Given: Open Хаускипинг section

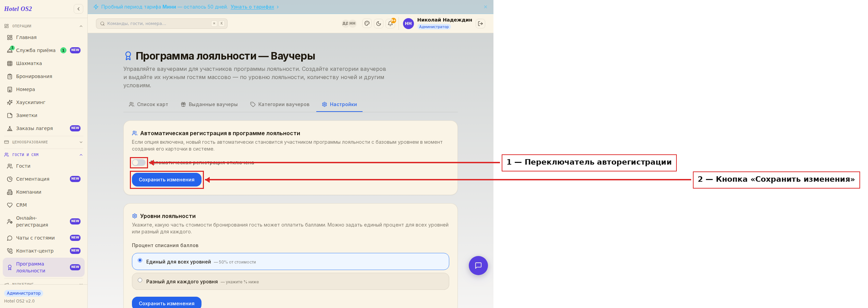Looking at the screenshot, I should [44, 102].
